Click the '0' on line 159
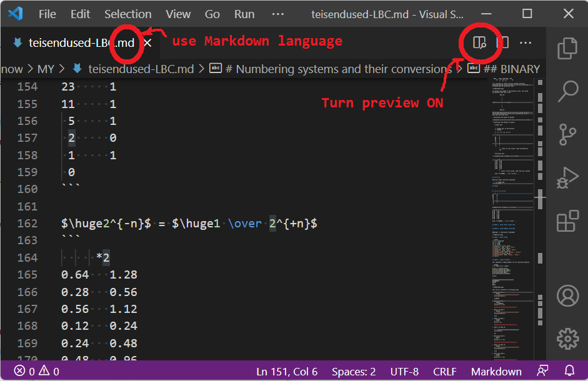The image size is (588, 381). click(71, 172)
